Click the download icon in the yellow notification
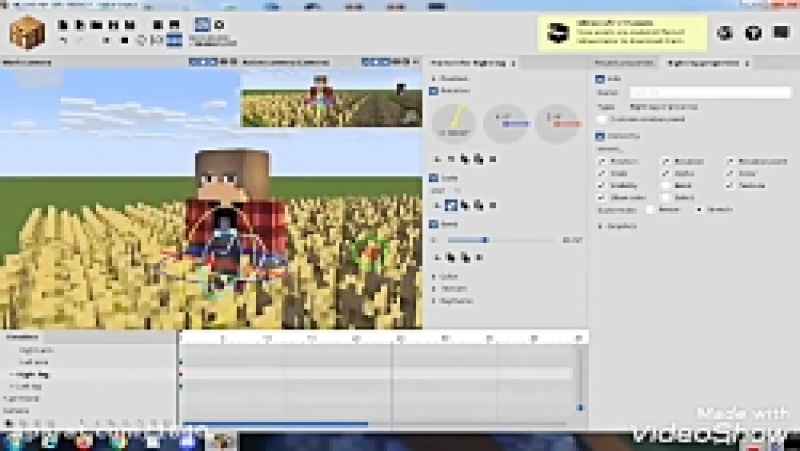 tap(558, 33)
